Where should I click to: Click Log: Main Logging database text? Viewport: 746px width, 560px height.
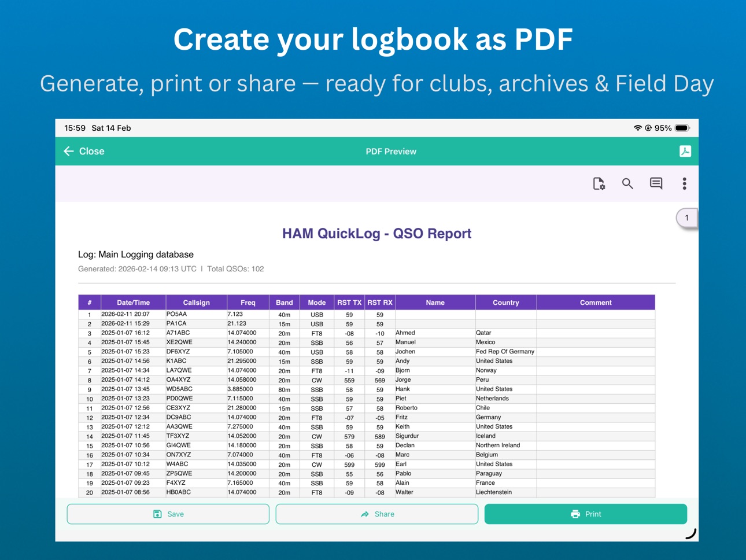pyautogui.click(x=136, y=255)
